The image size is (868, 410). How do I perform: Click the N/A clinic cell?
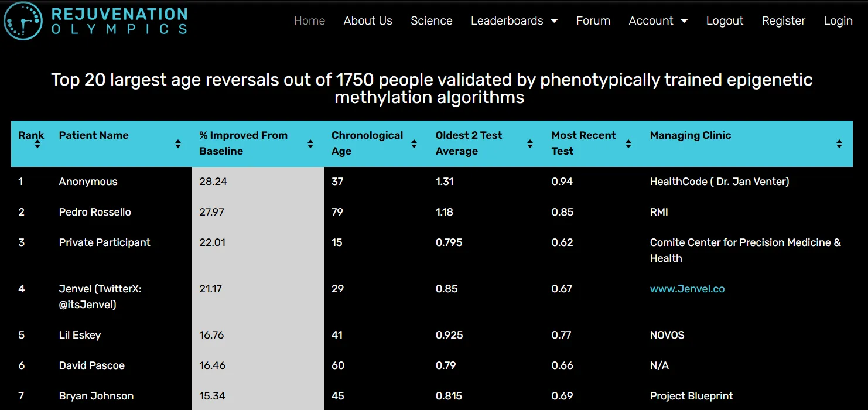(x=659, y=365)
